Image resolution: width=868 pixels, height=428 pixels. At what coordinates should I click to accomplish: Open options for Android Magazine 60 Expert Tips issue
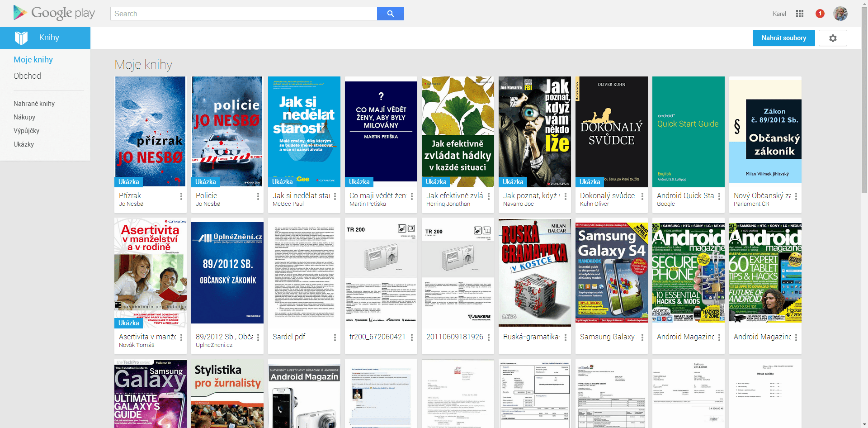pos(796,338)
